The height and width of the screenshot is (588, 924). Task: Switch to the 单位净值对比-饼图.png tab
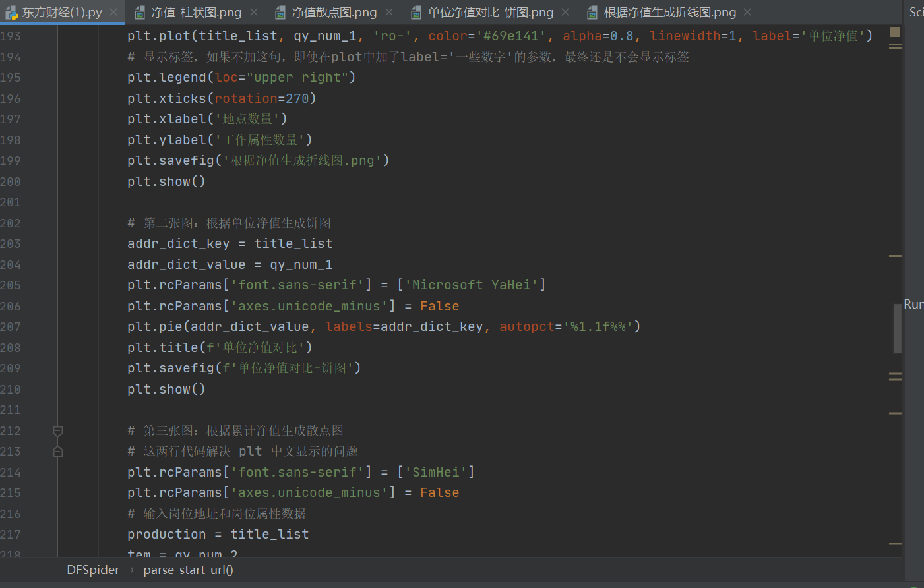tap(490, 12)
